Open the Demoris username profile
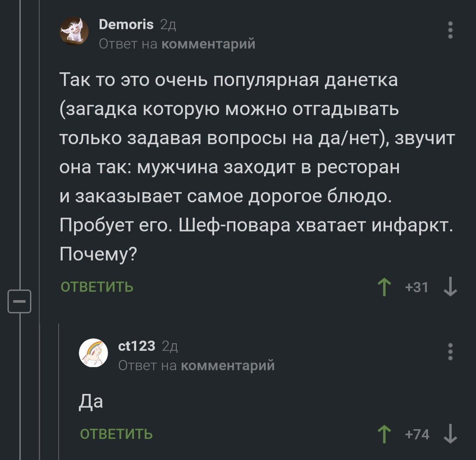This screenshot has width=476, height=460. point(126,25)
